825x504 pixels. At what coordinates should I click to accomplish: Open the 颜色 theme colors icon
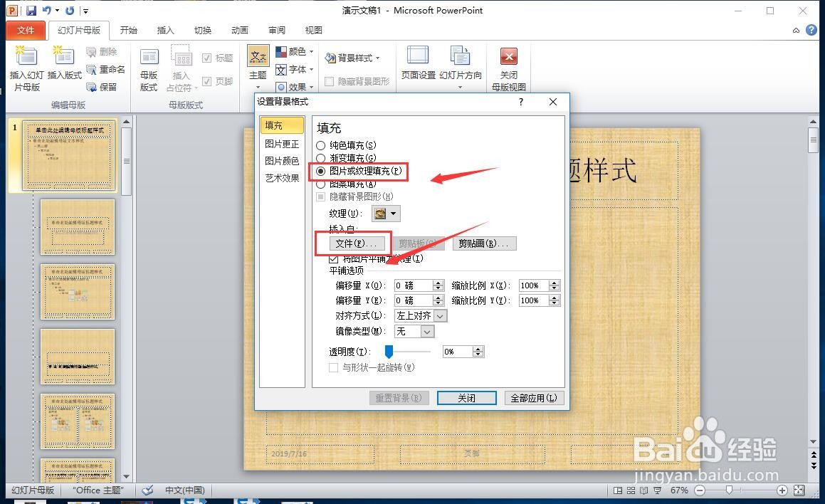coord(294,51)
